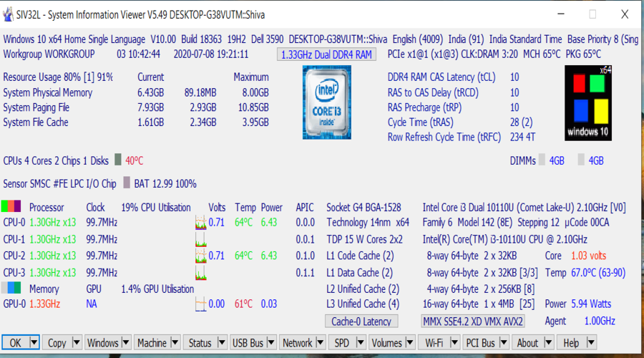Click the Processor colour legend icon

pyautogui.click(x=11, y=207)
